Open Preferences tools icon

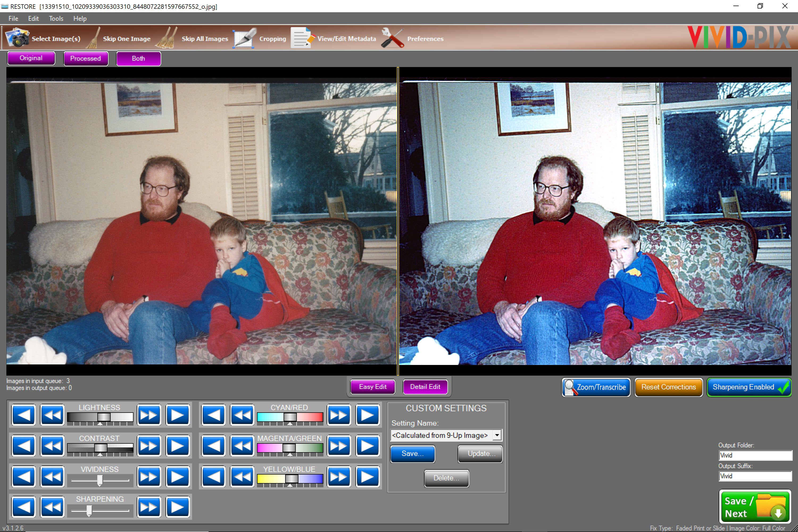(393, 38)
